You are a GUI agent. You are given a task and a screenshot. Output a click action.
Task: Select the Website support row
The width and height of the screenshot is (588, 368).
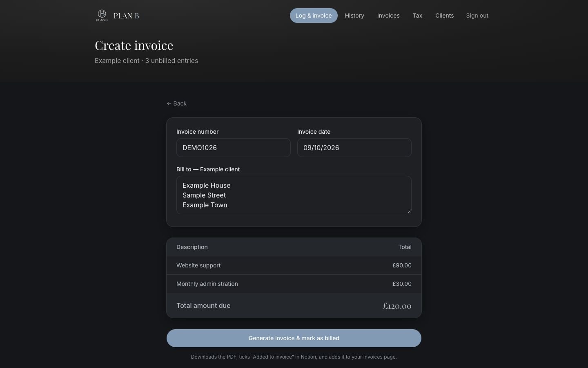294,265
